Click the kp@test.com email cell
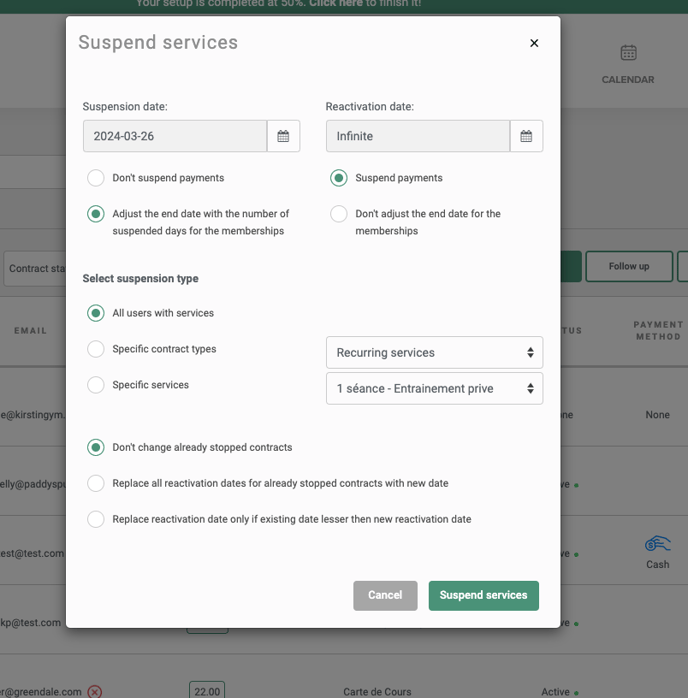This screenshot has width=688, height=698. click(30, 623)
